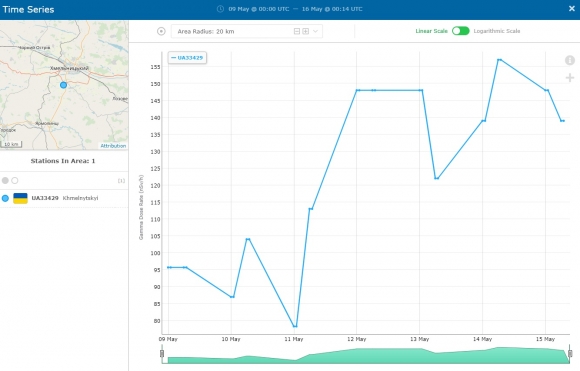
Task: Click the data point near 122 after 13 May
Action: (x=436, y=178)
